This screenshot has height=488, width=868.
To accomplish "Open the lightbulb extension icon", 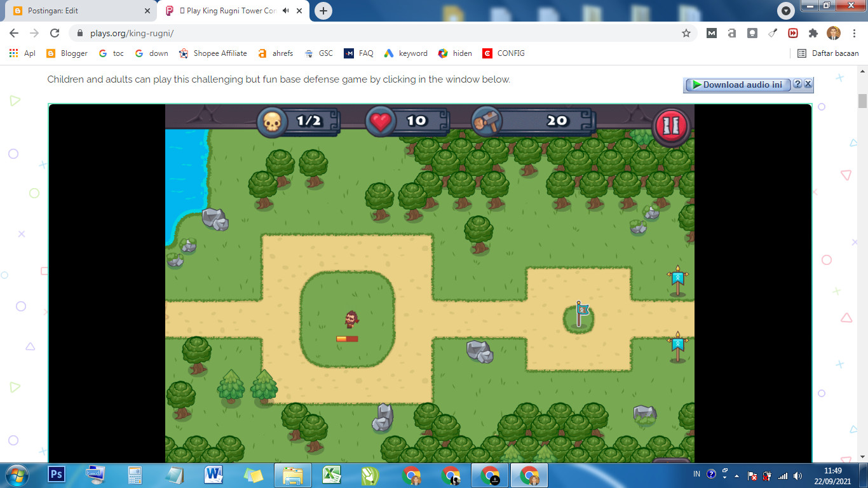I will coord(752,33).
